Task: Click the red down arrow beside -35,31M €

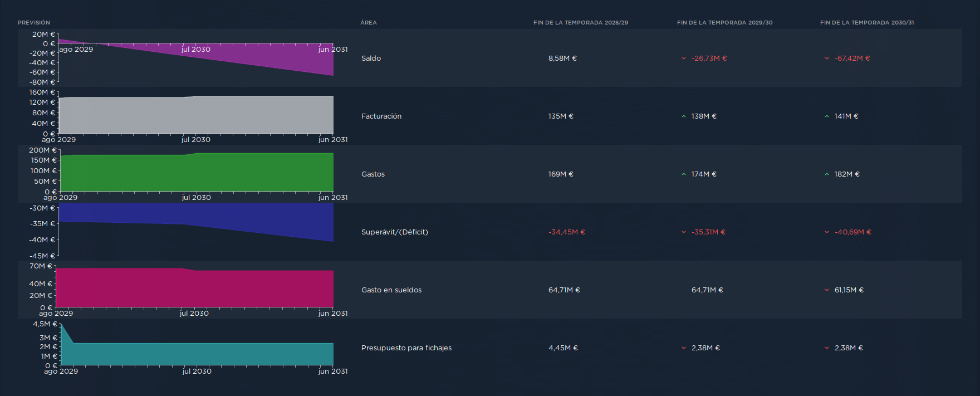Action: point(684,232)
